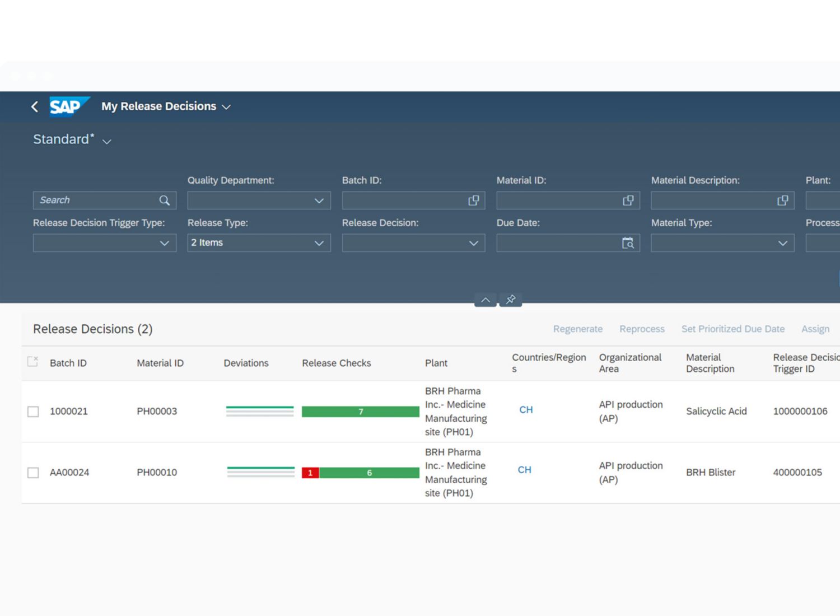Open the Release Type dropdown
Viewport: 840px width, 616px height.
[319, 243]
